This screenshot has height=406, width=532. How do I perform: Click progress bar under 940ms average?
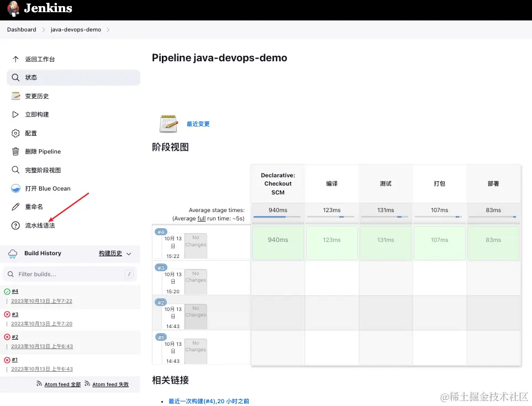point(277,217)
